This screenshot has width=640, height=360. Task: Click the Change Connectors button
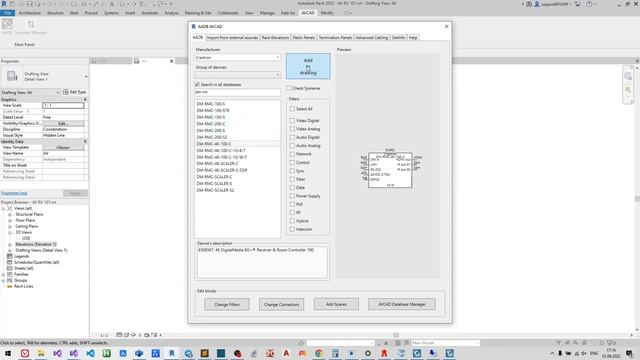pos(281,304)
